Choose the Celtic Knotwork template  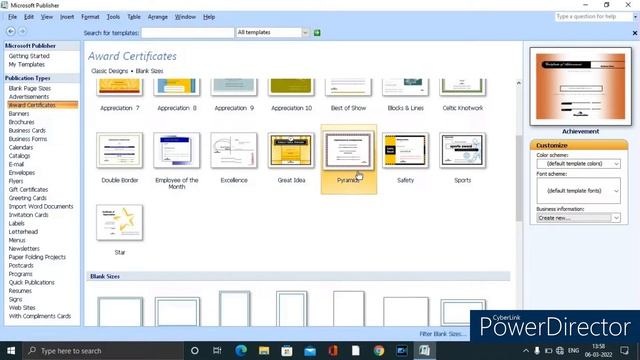[462, 87]
